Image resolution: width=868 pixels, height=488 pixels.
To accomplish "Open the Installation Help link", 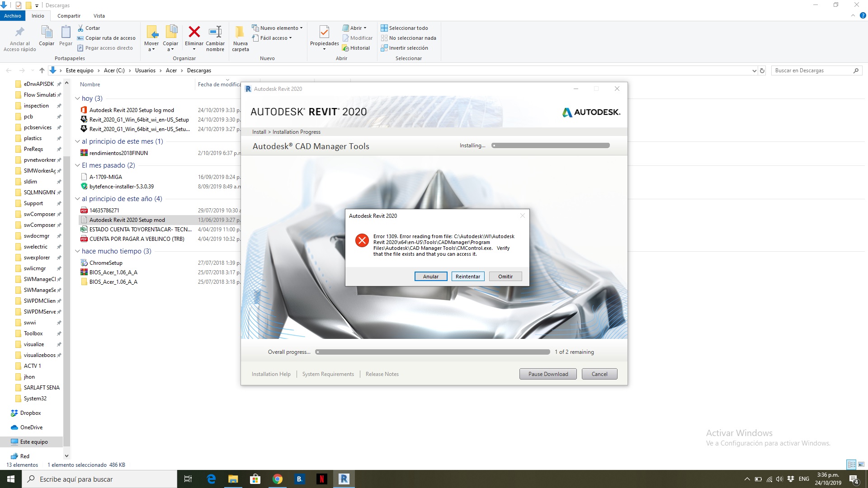I will (271, 374).
